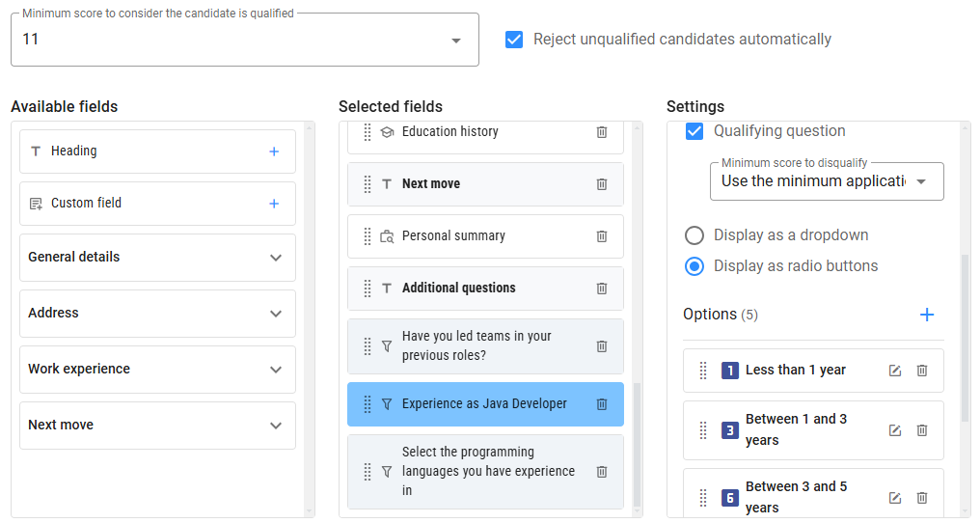Delete the Education history field
This screenshot has width=980, height=523.
602,132
